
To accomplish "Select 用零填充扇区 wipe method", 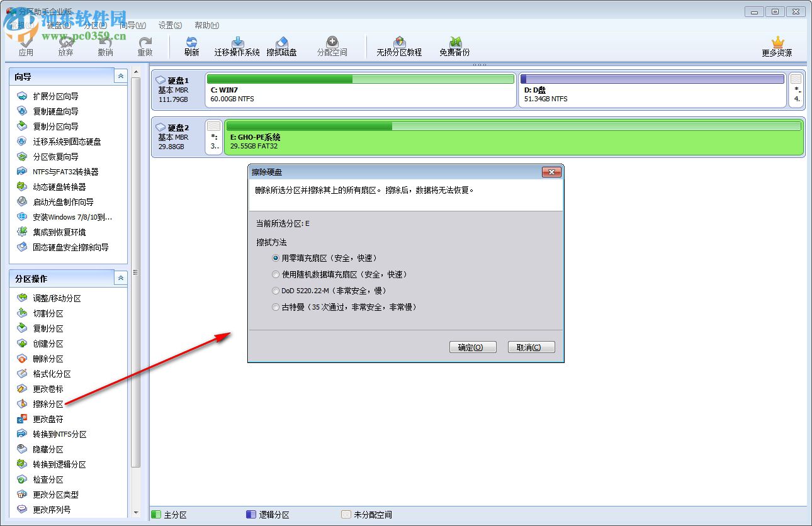I will 275,258.
